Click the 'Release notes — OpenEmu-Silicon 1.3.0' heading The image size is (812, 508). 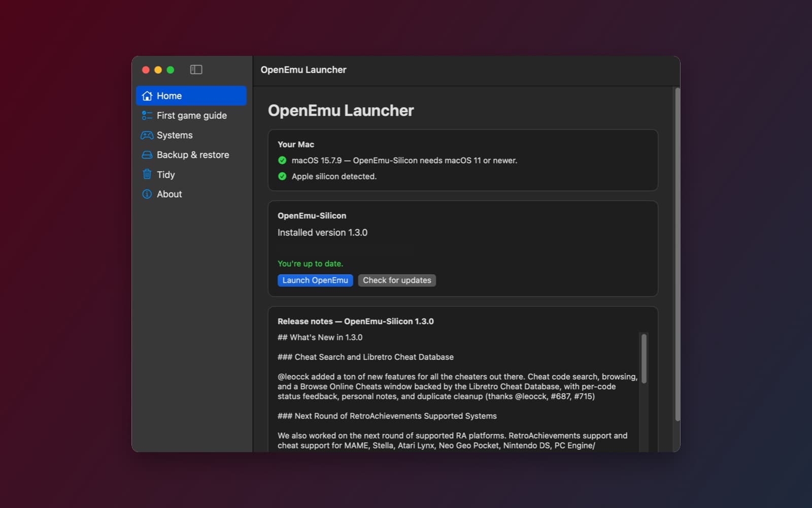(x=356, y=322)
